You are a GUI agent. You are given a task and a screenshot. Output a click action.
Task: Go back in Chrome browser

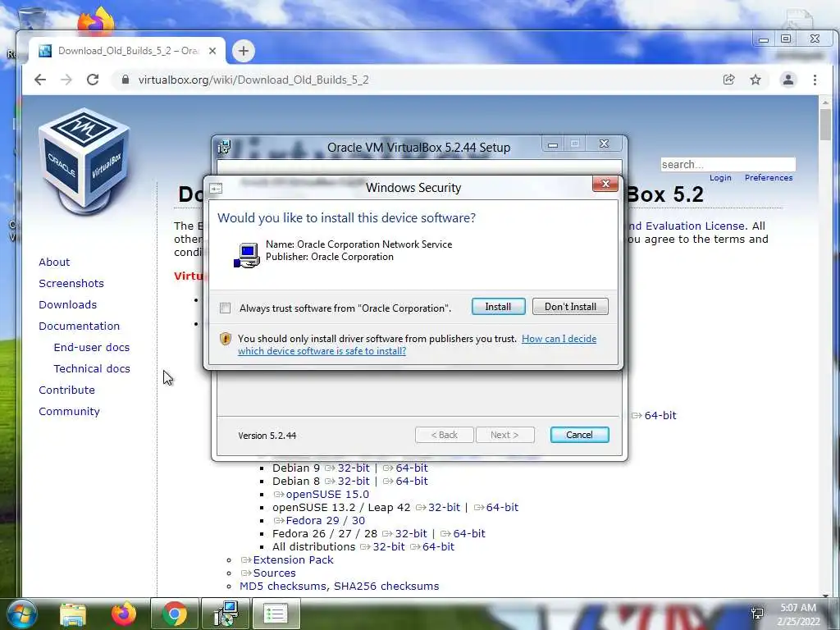40,80
